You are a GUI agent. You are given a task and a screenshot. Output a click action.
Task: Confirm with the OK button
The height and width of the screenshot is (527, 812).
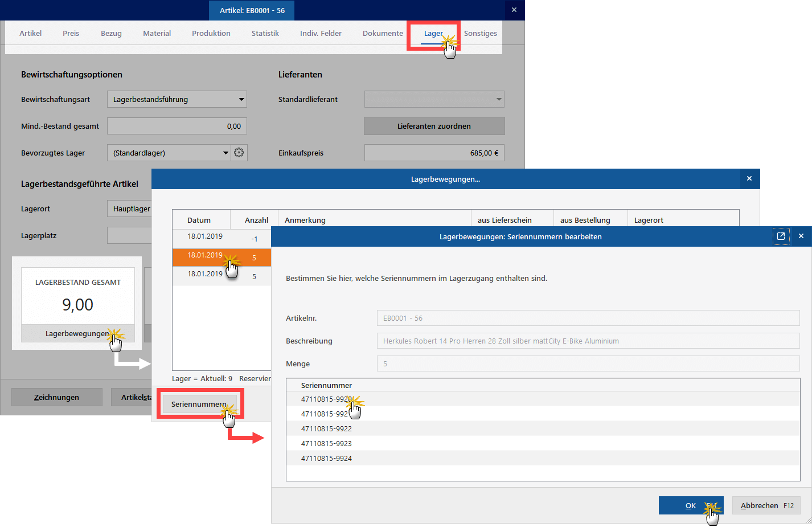coord(691,505)
